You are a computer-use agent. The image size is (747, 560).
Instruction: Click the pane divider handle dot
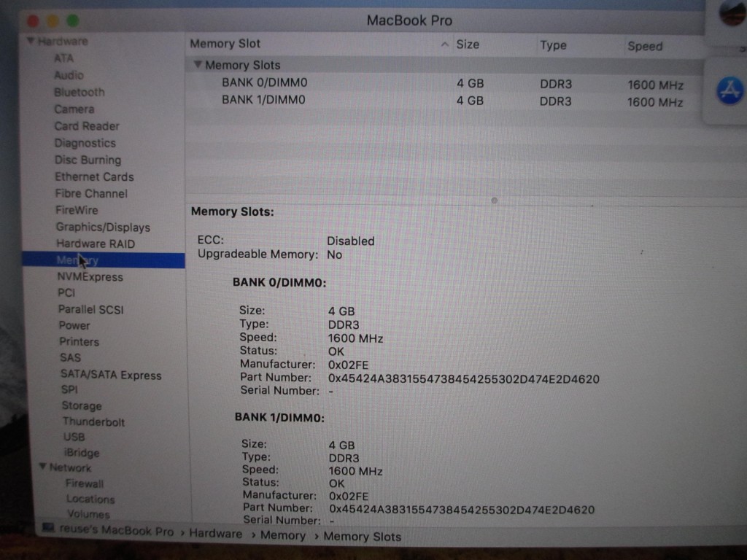494,201
